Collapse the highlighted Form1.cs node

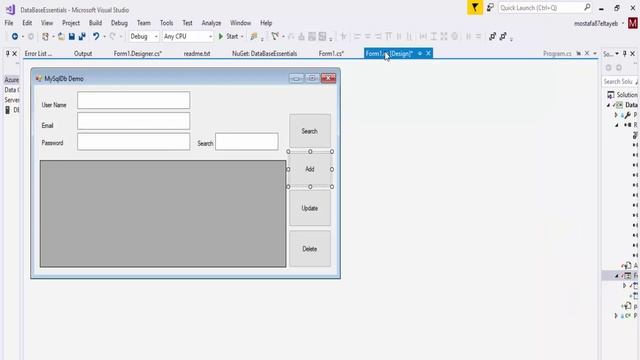[616, 276]
